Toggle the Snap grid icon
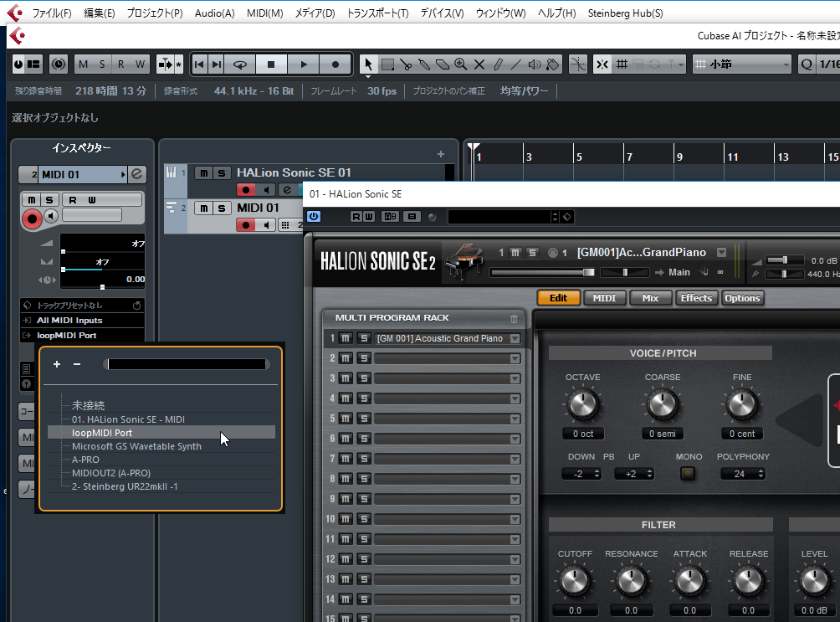 coord(622,65)
